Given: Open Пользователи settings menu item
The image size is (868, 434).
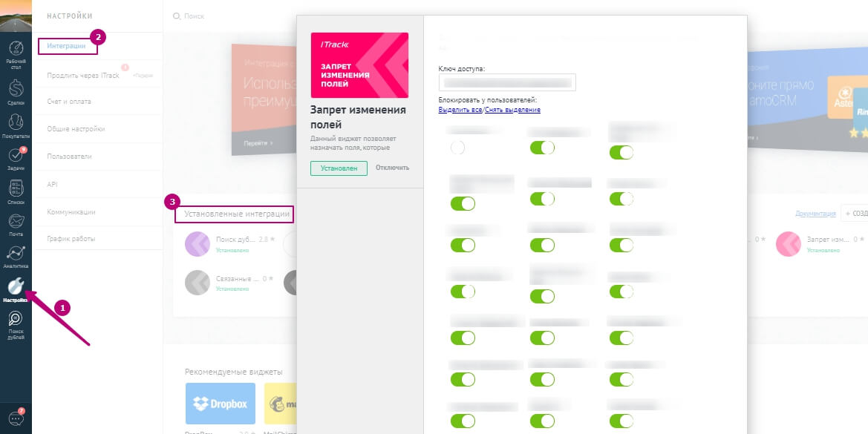Looking at the screenshot, I should click(69, 157).
